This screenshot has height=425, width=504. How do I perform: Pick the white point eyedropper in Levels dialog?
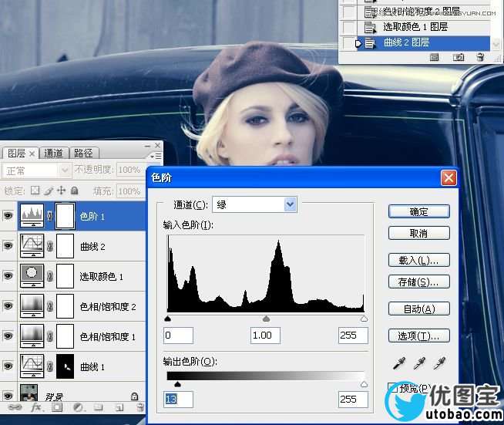pyautogui.click(x=440, y=363)
